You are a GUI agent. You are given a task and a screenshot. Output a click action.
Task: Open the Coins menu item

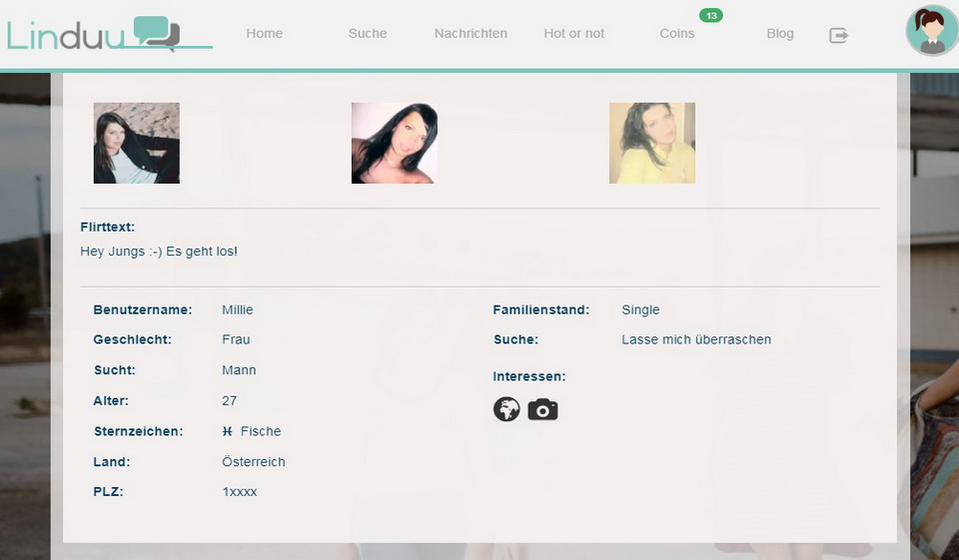point(677,34)
